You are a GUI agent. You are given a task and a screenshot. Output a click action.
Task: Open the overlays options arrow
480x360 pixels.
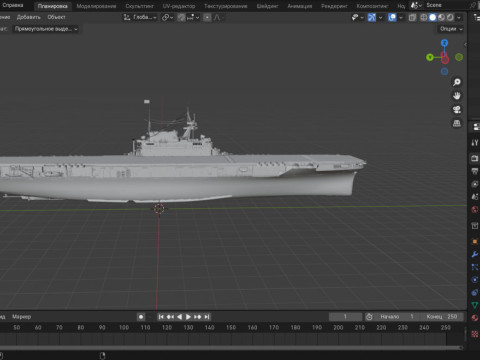pyautogui.click(x=401, y=17)
